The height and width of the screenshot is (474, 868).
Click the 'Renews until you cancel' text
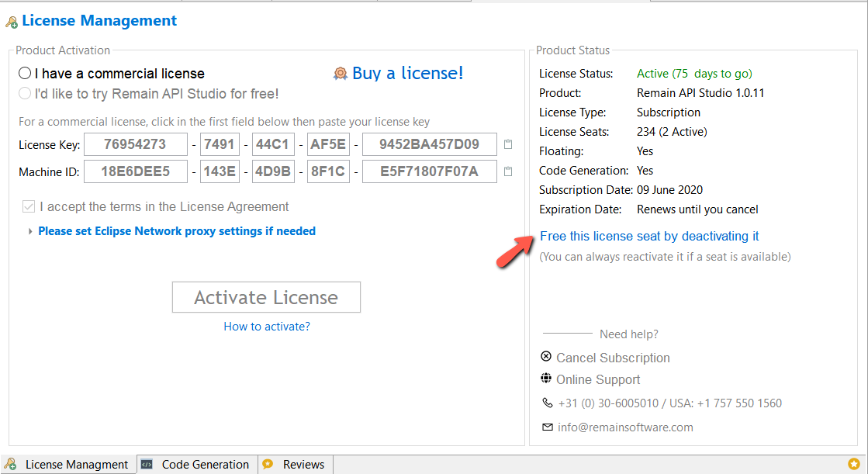tap(697, 209)
